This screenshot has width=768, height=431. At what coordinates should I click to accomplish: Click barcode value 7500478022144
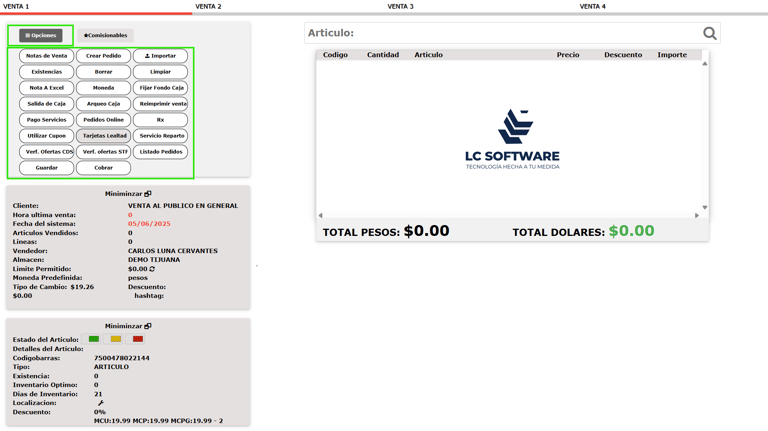(121, 358)
